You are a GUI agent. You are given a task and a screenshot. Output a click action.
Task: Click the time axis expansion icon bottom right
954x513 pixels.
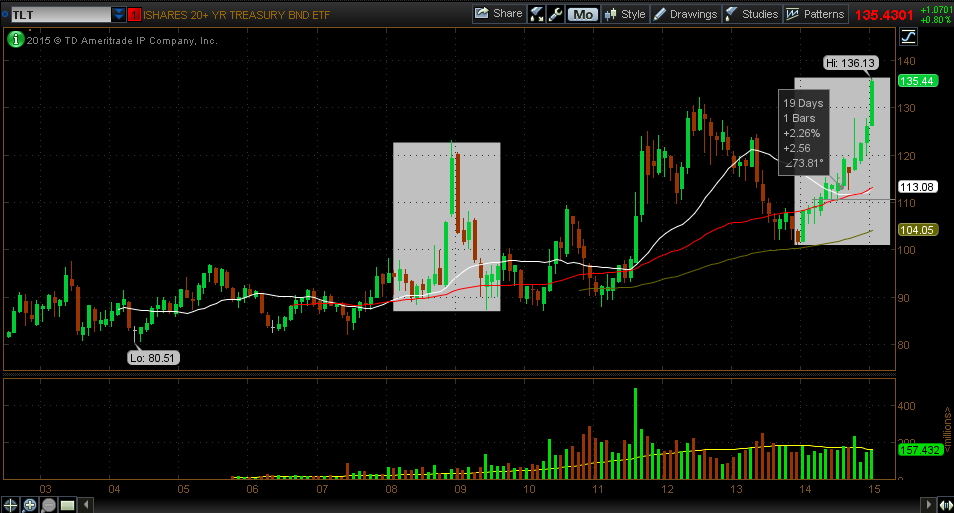pyautogui.click(x=945, y=504)
